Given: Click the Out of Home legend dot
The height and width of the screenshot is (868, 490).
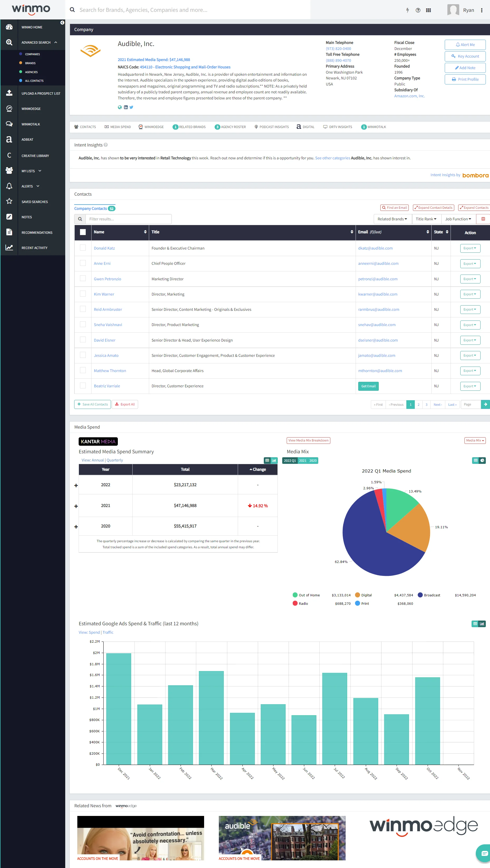Looking at the screenshot, I should (295, 595).
